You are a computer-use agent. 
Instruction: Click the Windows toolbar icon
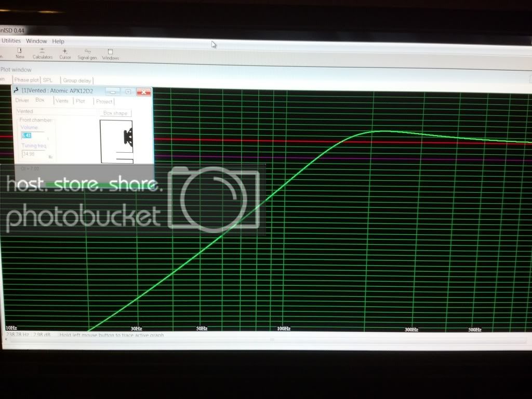pos(110,55)
